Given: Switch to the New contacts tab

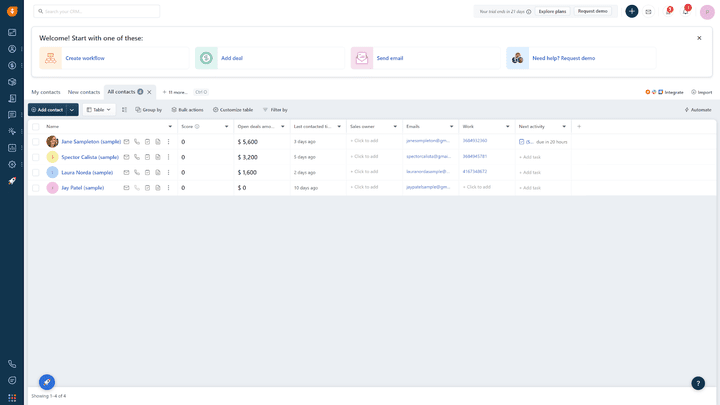Looking at the screenshot, I should (x=84, y=92).
